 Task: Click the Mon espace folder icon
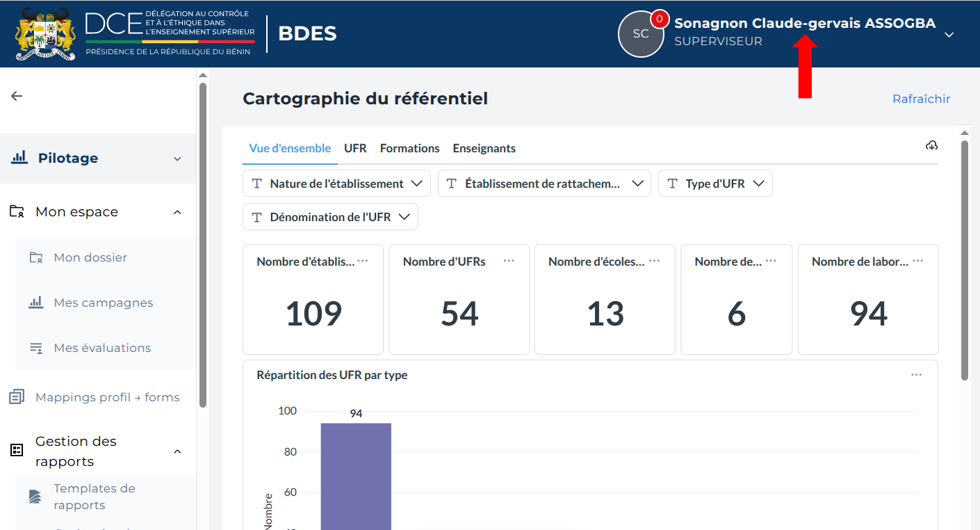coord(17,211)
